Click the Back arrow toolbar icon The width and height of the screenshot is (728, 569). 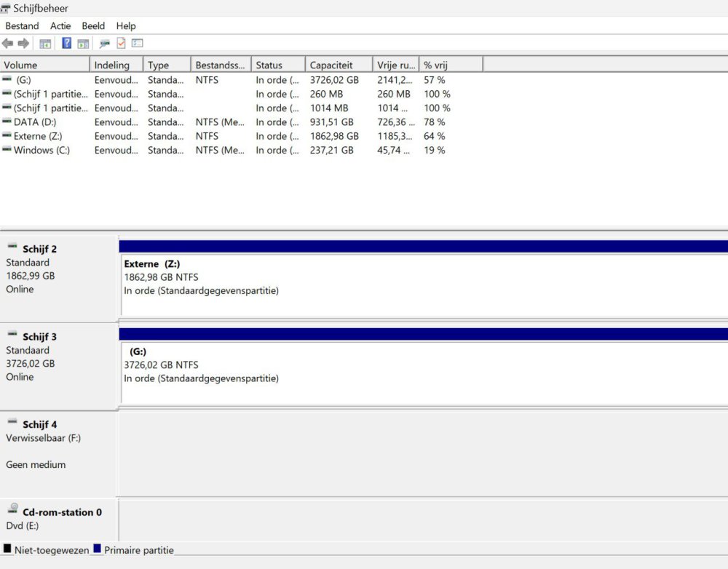click(7, 44)
